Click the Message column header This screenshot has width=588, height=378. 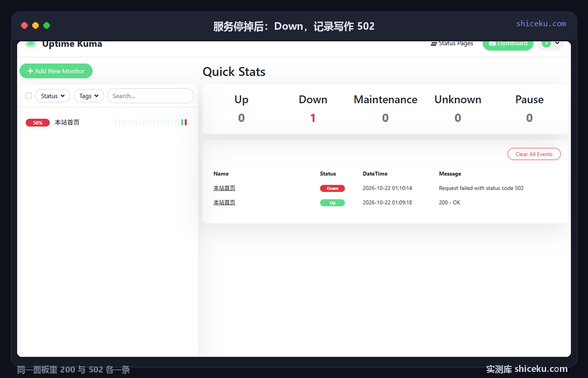(x=450, y=174)
